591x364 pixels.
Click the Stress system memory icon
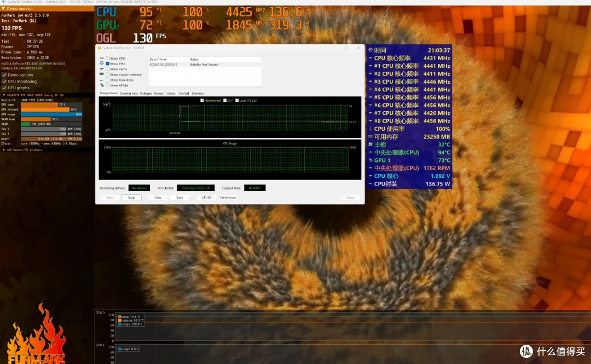102,74
